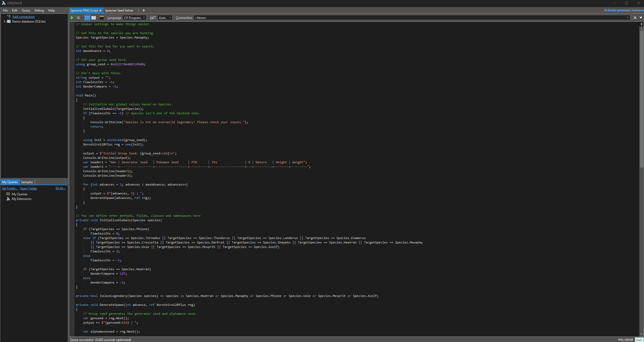This screenshot has height=342, width=644.
Task: Click the My Extensions lambda icon
Action: pyautogui.click(x=8, y=199)
